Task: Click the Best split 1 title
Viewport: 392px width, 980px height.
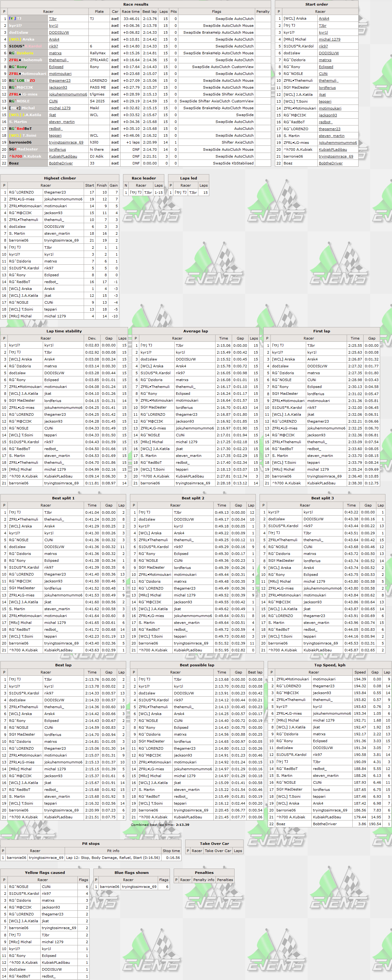Action: [63, 498]
